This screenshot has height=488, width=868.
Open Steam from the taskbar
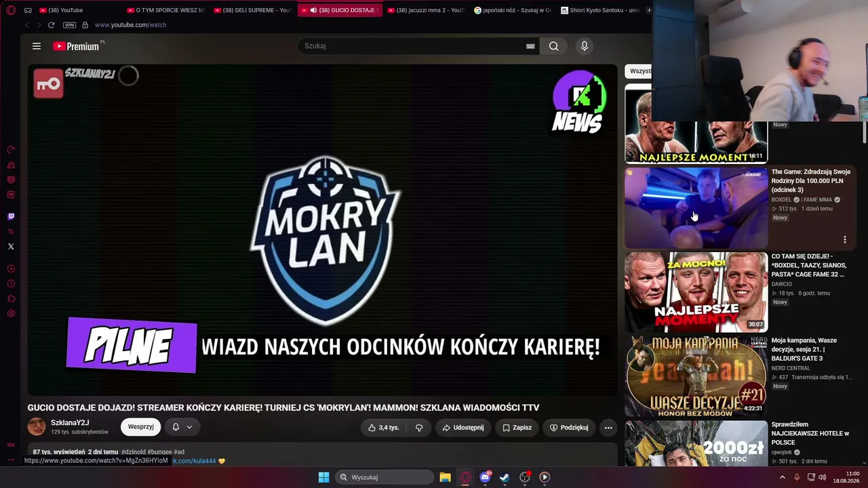(505, 477)
